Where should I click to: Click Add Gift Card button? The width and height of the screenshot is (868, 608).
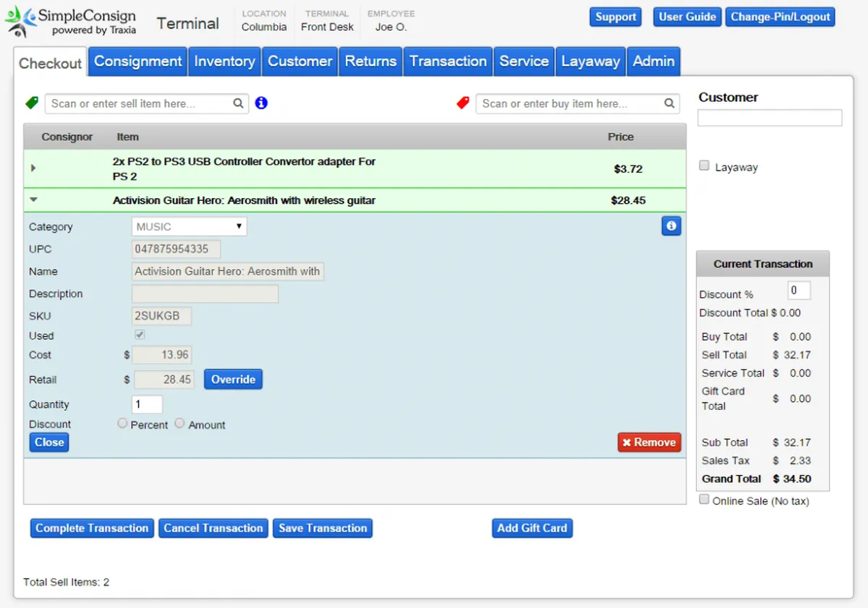click(x=532, y=528)
